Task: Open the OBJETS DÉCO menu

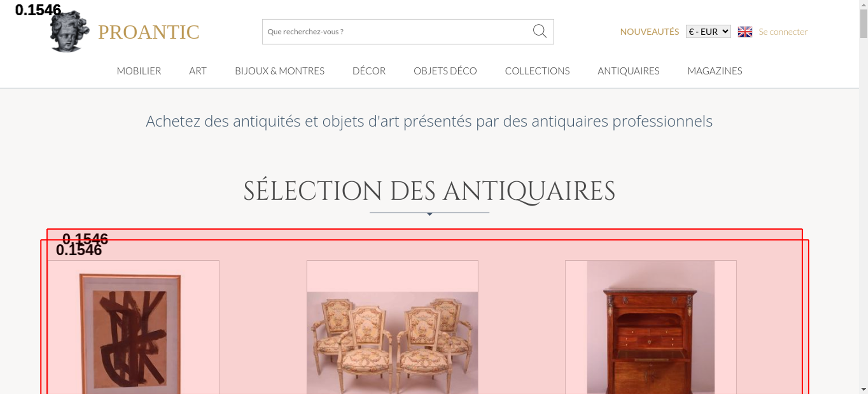Action: [x=445, y=71]
